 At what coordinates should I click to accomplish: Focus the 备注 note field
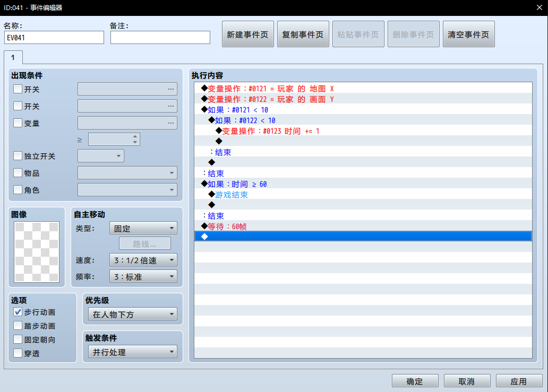(160, 37)
